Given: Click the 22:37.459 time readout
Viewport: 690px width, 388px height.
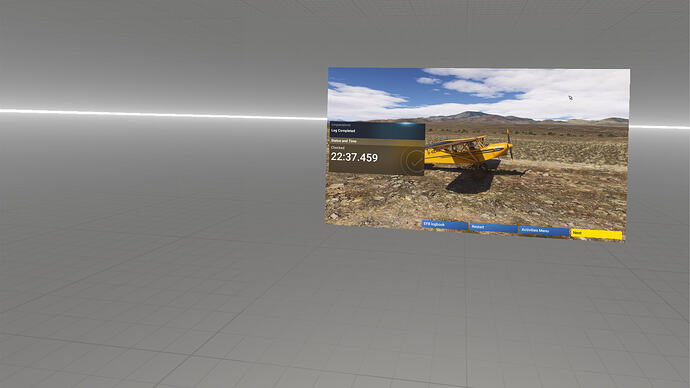Looking at the screenshot, I should 354,157.
